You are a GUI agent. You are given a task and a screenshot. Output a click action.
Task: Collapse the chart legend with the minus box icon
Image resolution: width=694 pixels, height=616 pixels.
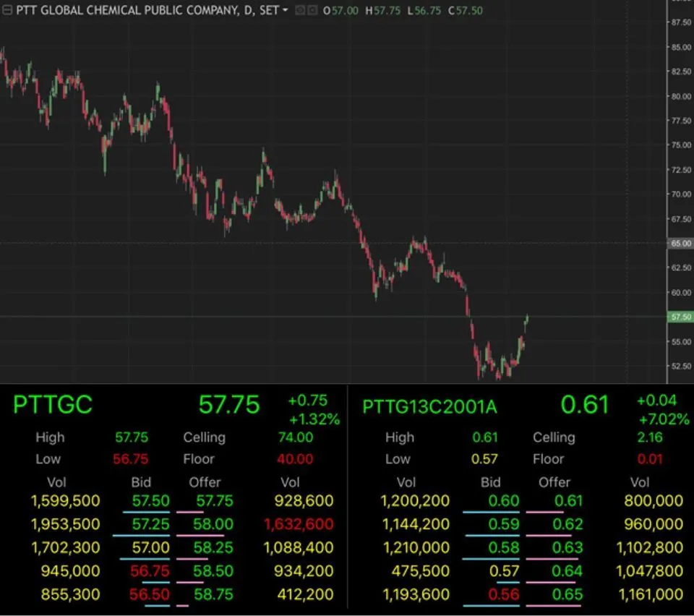pos(7,10)
